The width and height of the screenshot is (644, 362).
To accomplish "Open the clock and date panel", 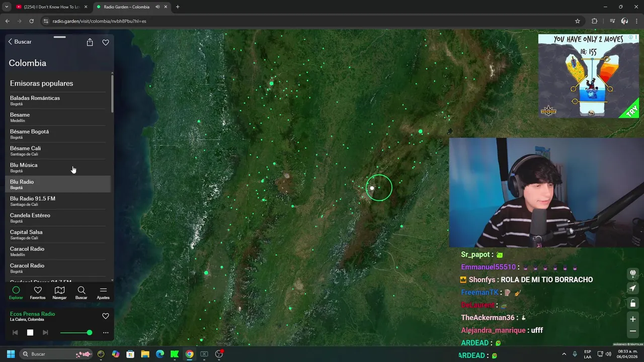I will pos(627,354).
